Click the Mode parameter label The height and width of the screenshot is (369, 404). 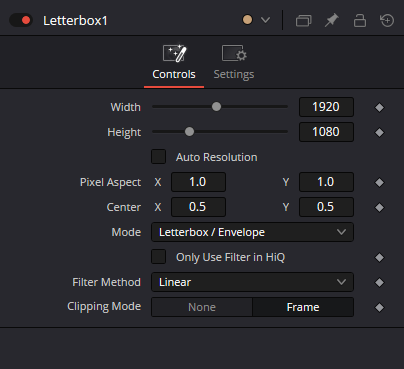[126, 232]
